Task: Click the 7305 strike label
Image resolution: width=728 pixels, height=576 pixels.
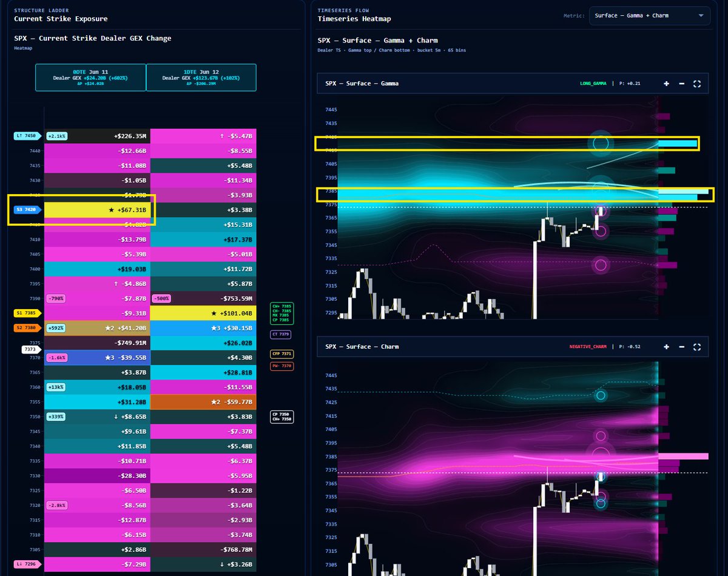Action: (35, 549)
